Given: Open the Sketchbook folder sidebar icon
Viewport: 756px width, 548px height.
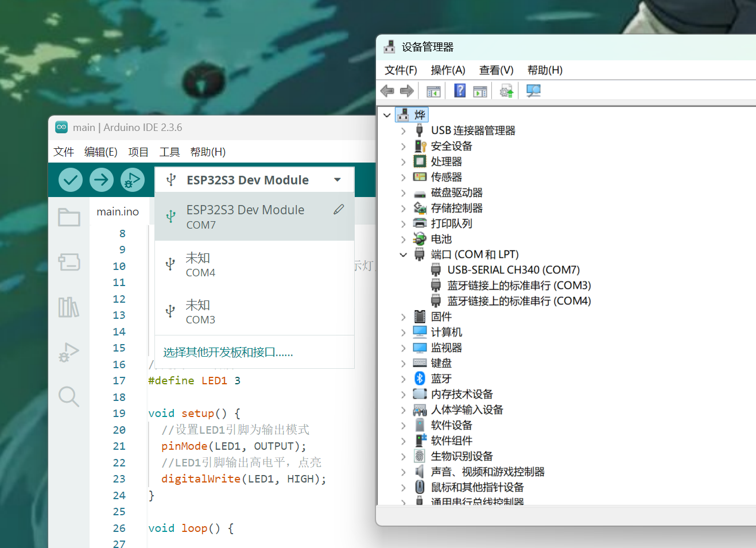Looking at the screenshot, I should coord(69,217).
